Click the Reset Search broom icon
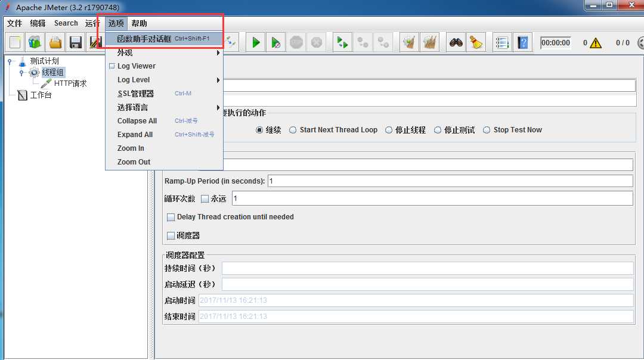The width and height of the screenshot is (644, 360). [476, 42]
